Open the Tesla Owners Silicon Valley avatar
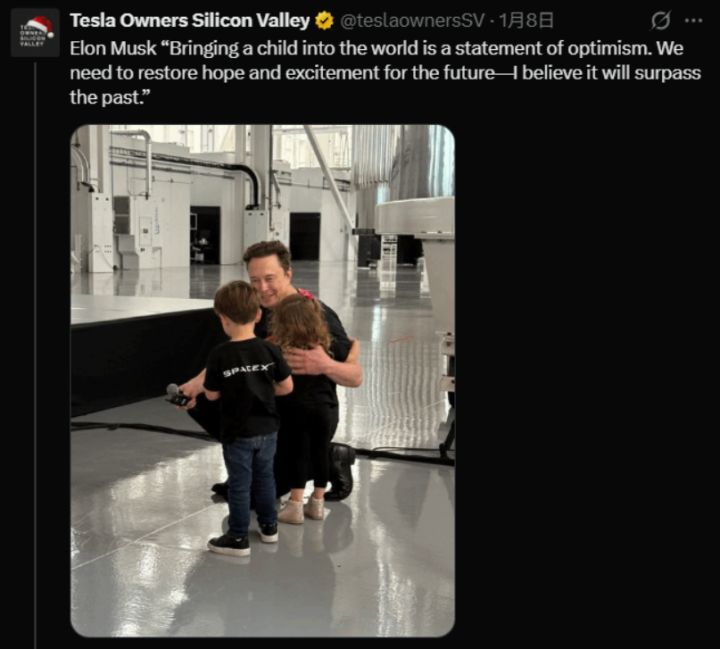The height and width of the screenshot is (649, 720). (35, 32)
